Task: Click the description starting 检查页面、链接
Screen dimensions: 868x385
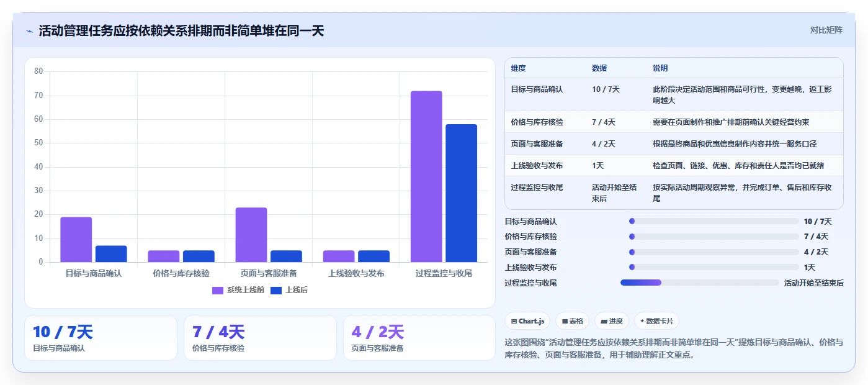Action: 738,166
